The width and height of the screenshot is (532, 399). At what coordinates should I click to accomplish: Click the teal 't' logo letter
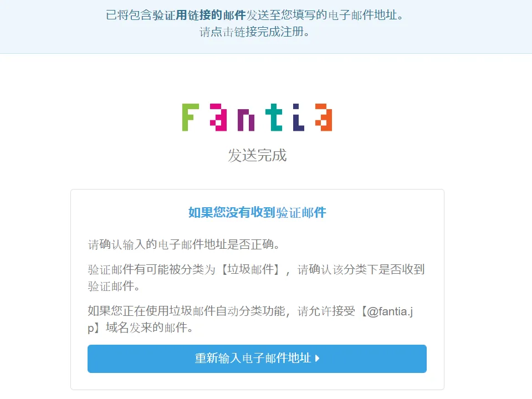click(274, 117)
